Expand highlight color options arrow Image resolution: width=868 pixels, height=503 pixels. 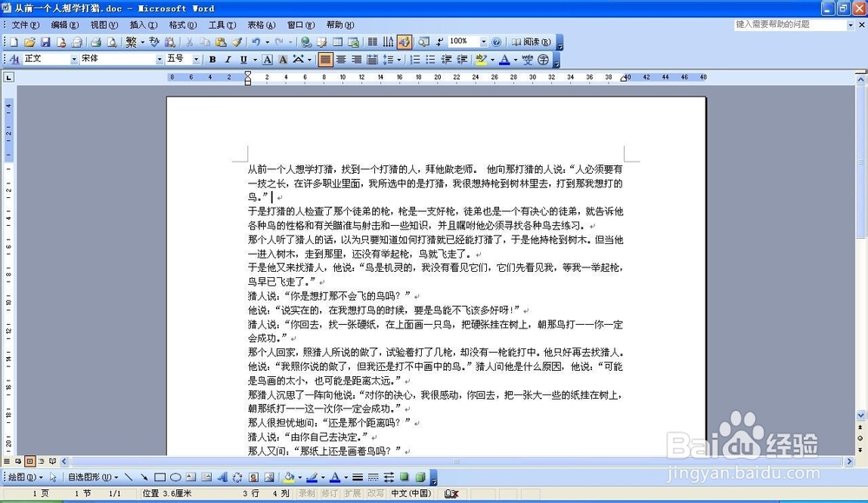coord(492,59)
